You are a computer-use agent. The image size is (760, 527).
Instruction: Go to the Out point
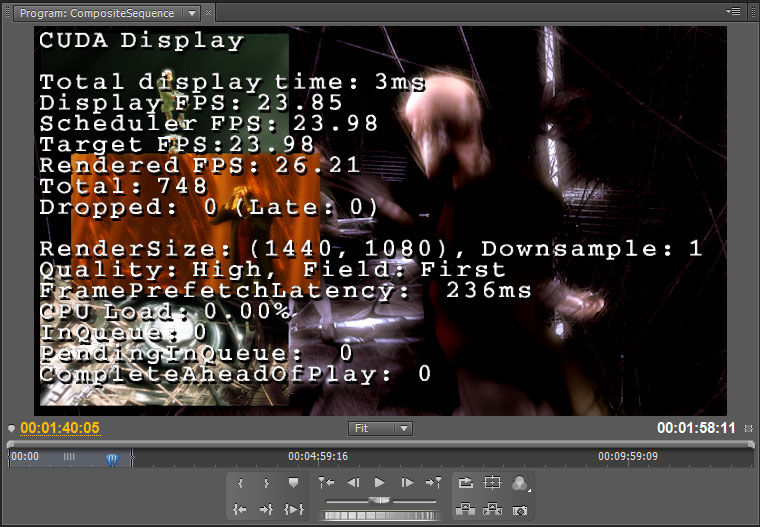[266, 509]
